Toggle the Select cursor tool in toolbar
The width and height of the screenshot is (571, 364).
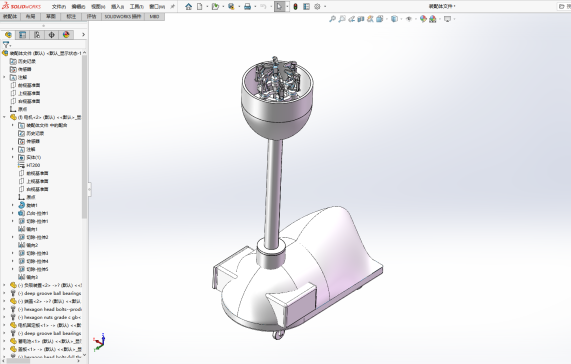click(279, 7)
